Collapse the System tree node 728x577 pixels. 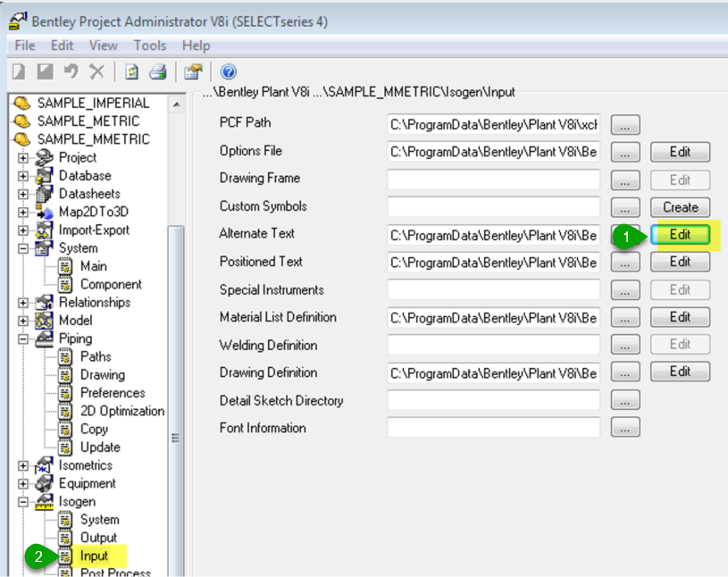coord(22,248)
